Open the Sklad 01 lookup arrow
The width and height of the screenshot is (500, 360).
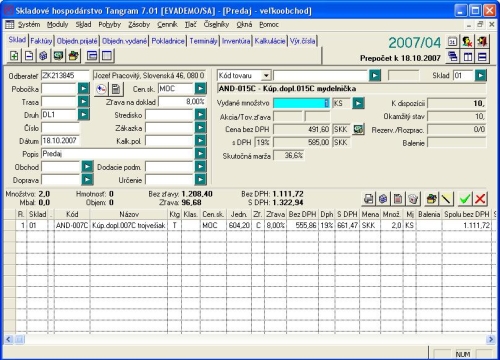pyautogui.click(x=480, y=75)
